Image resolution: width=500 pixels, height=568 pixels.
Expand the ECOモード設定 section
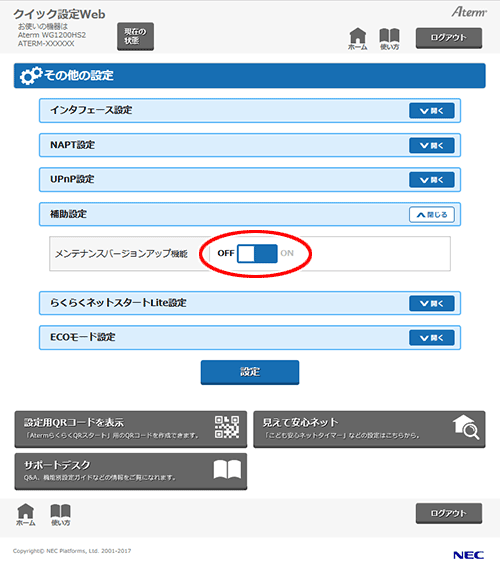click(x=432, y=338)
